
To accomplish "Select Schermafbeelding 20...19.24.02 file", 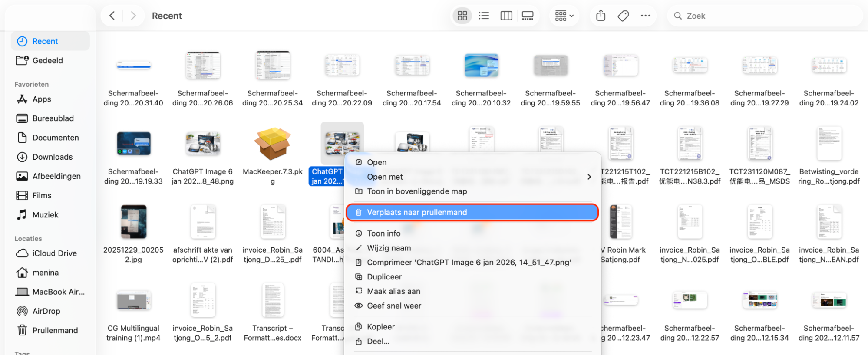I will click(829, 66).
